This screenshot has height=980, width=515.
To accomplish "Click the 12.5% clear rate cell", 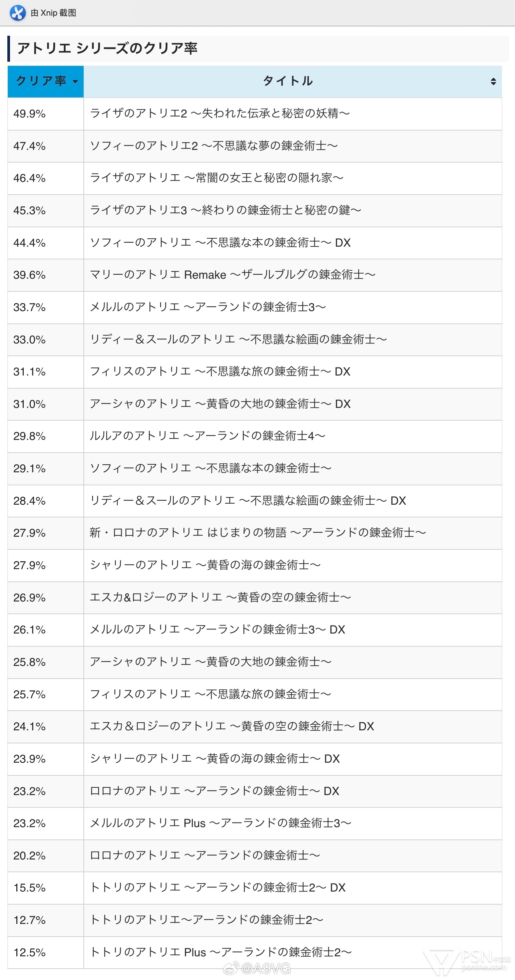I will [46, 952].
